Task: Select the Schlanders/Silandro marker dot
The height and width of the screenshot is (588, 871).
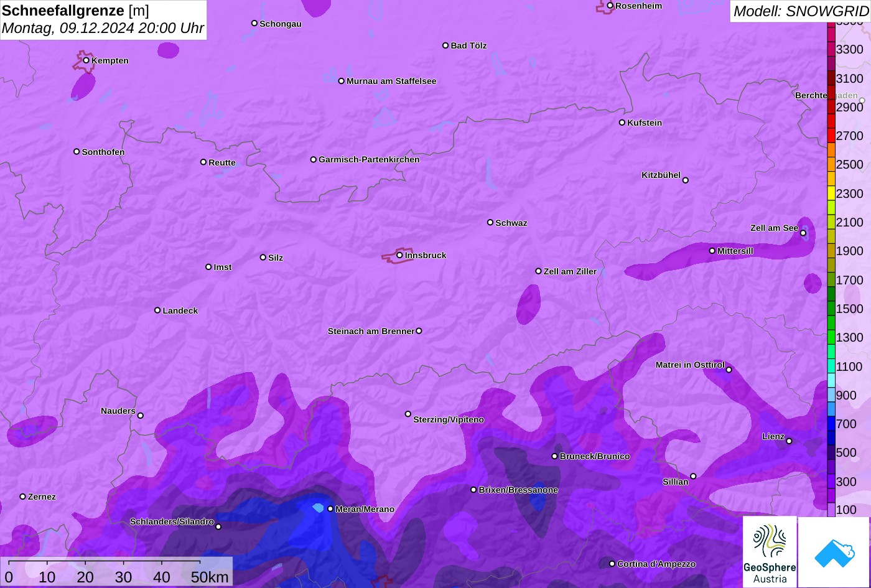Action: click(x=218, y=526)
